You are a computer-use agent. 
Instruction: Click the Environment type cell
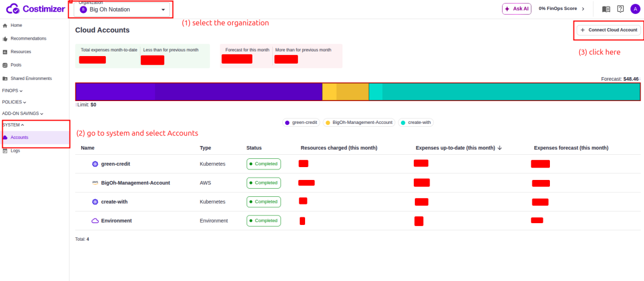point(213,221)
